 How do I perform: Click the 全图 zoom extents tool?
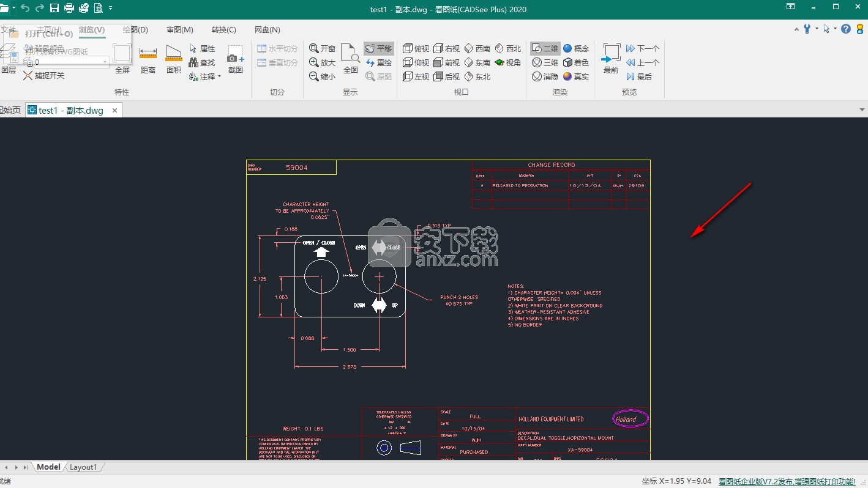coord(351,59)
